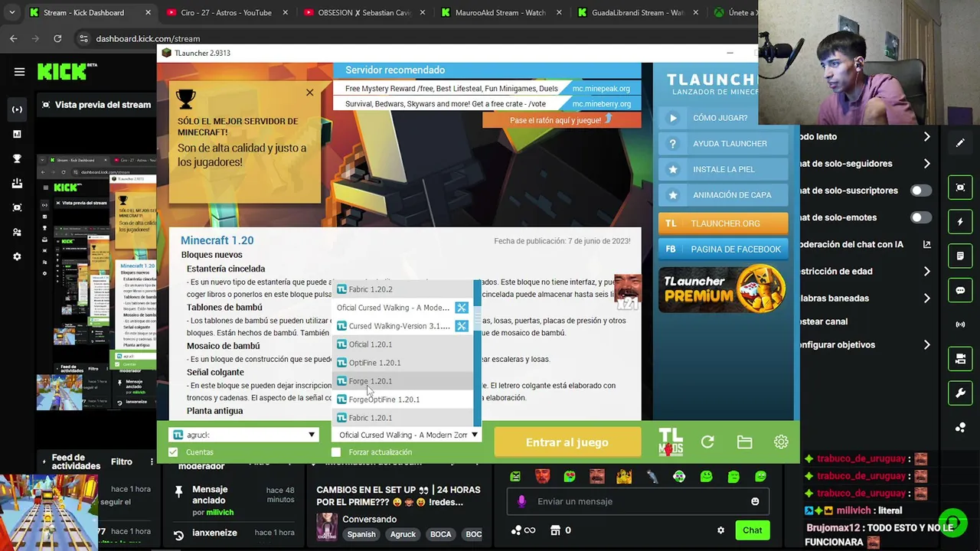The width and height of the screenshot is (980, 551).
Task: Expand the palabras baneadas chevron
Action: (926, 298)
